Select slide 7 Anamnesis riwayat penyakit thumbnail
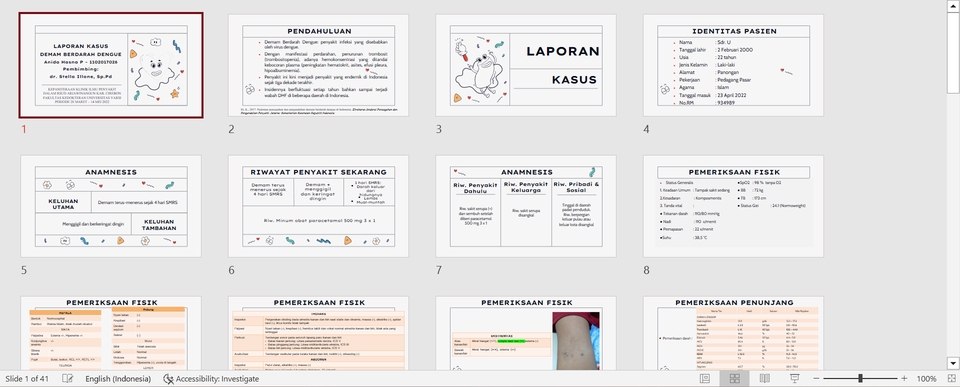This screenshot has height=387, width=960. (526, 206)
